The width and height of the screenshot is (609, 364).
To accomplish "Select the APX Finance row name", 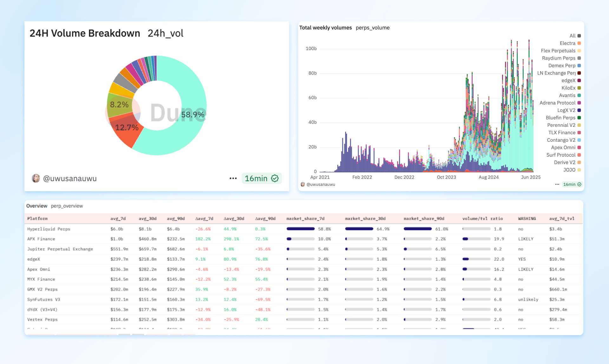I will click(41, 239).
